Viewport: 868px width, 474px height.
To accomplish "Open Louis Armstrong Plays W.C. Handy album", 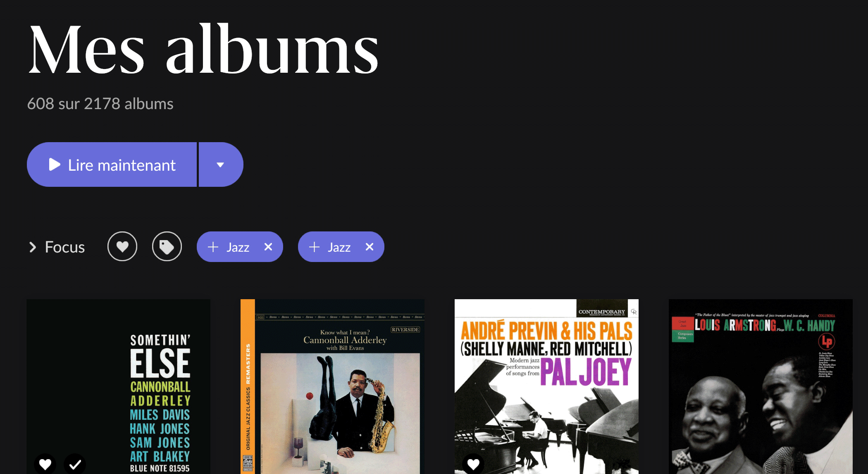I will [x=761, y=386].
